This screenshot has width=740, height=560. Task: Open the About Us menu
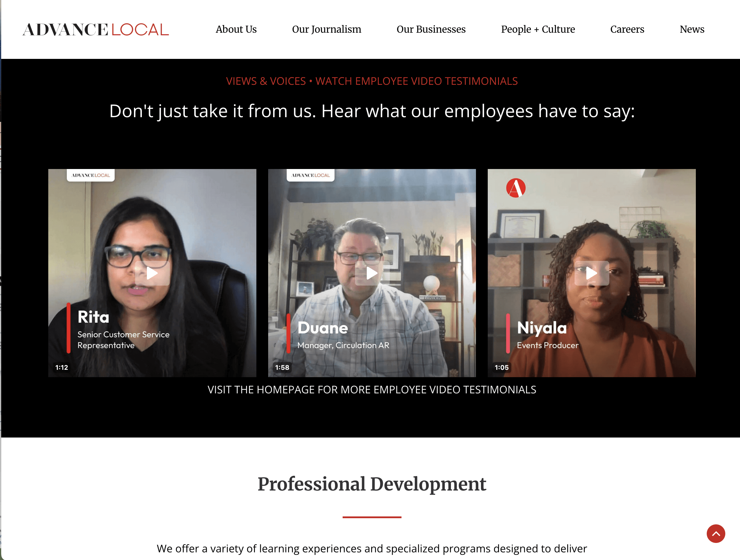click(236, 29)
